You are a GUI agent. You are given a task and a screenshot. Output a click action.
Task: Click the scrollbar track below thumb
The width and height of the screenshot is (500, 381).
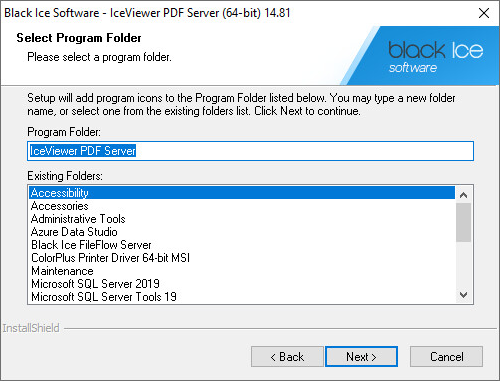pyautogui.click(x=463, y=264)
